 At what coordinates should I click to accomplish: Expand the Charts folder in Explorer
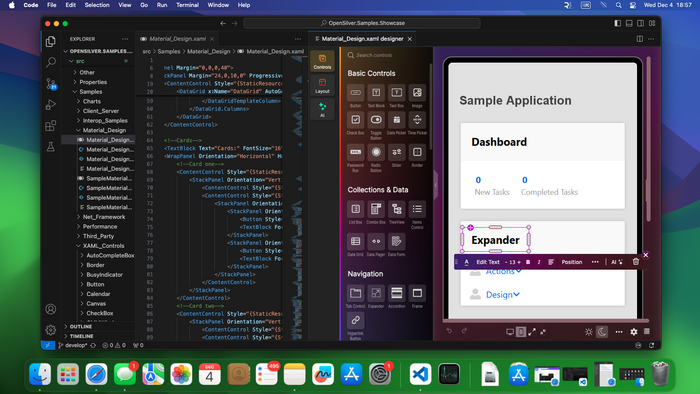pyautogui.click(x=92, y=101)
